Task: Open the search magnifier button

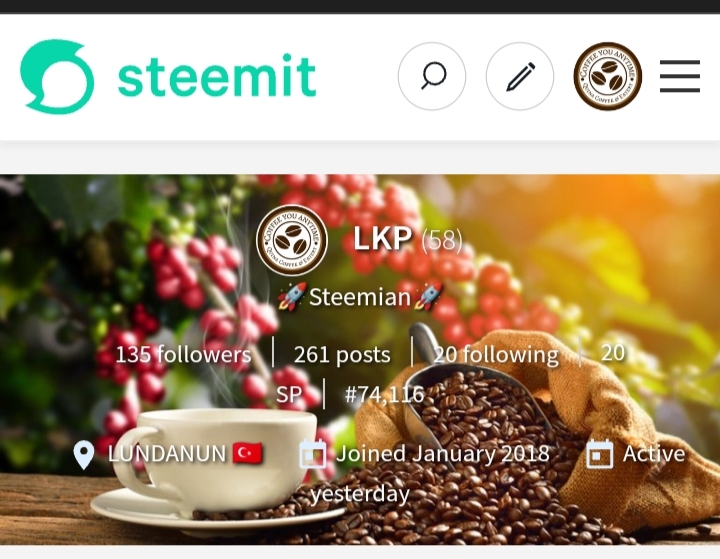Action: pos(432,76)
